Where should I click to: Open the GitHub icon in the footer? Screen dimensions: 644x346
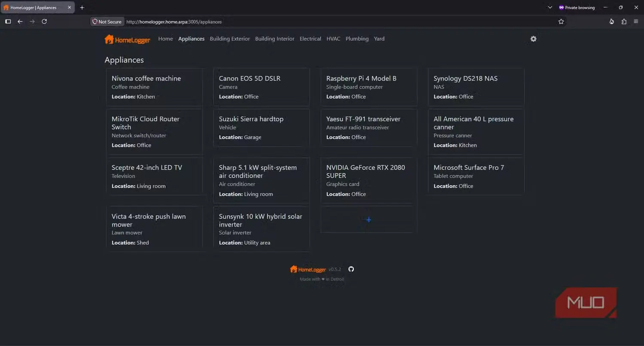tap(351, 269)
